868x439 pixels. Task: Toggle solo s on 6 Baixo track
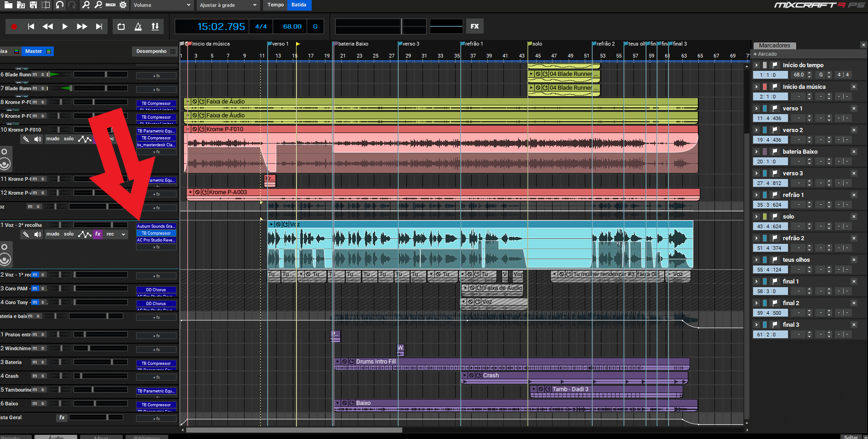(43, 404)
